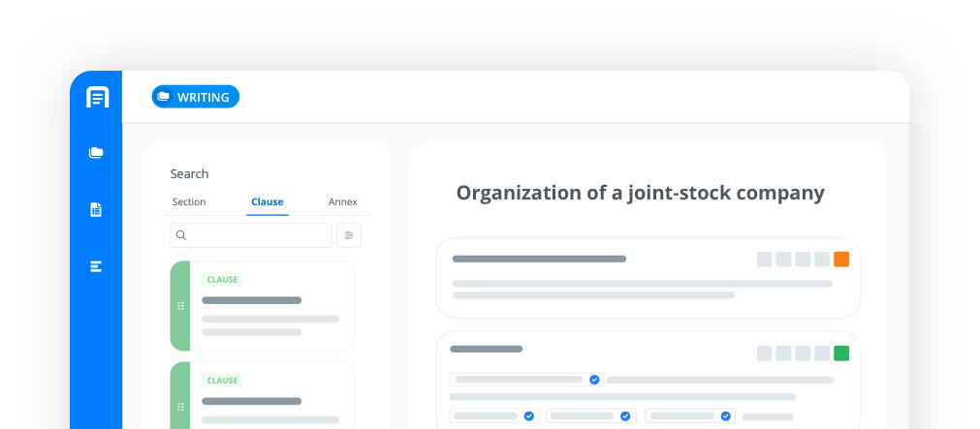980x429 pixels.
Task: Open the document icon in the left sidebar
Action: click(x=96, y=209)
